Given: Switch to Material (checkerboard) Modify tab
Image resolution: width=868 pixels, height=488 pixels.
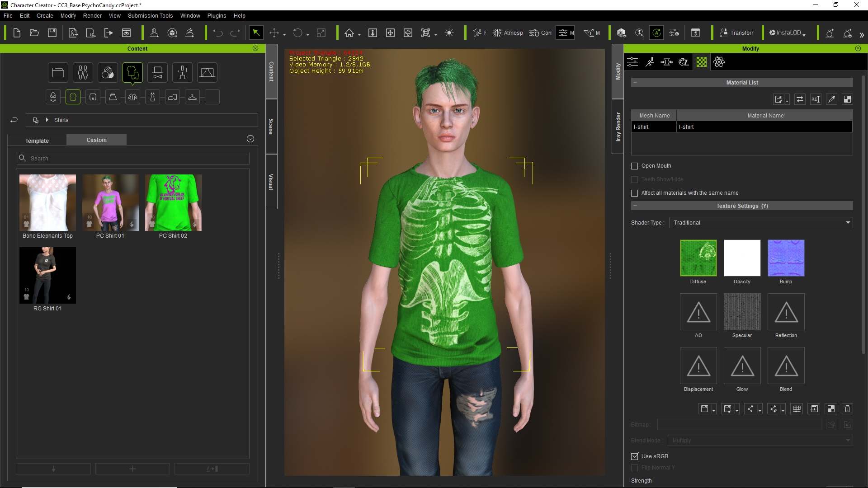Looking at the screenshot, I should tap(702, 62).
